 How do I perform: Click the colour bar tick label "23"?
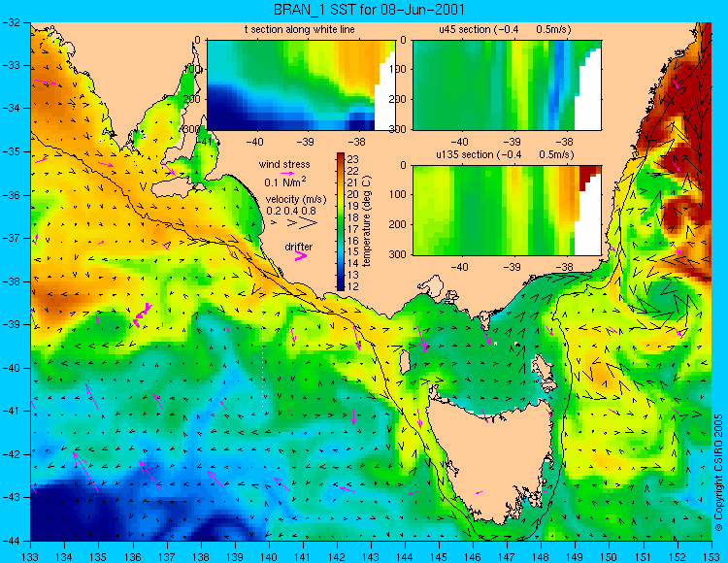point(353,159)
